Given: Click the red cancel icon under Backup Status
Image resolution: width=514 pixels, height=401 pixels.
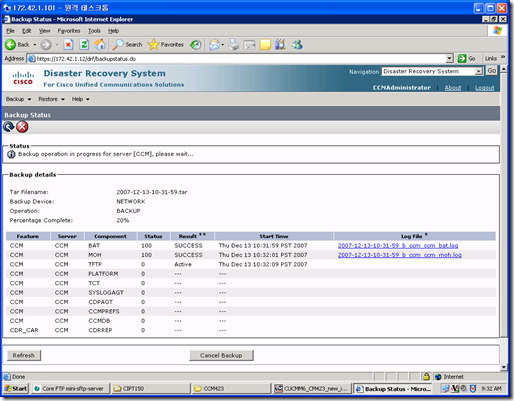Looking at the screenshot, I should [x=22, y=127].
